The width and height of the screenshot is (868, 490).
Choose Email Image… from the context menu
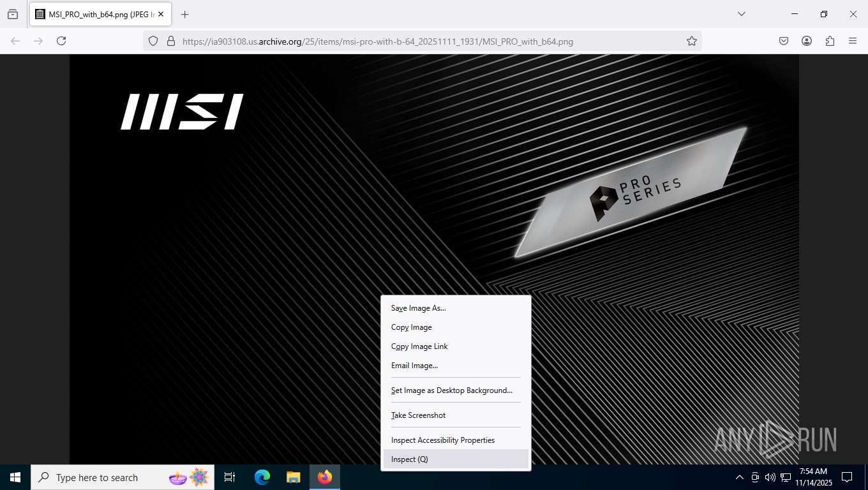pyautogui.click(x=456, y=366)
